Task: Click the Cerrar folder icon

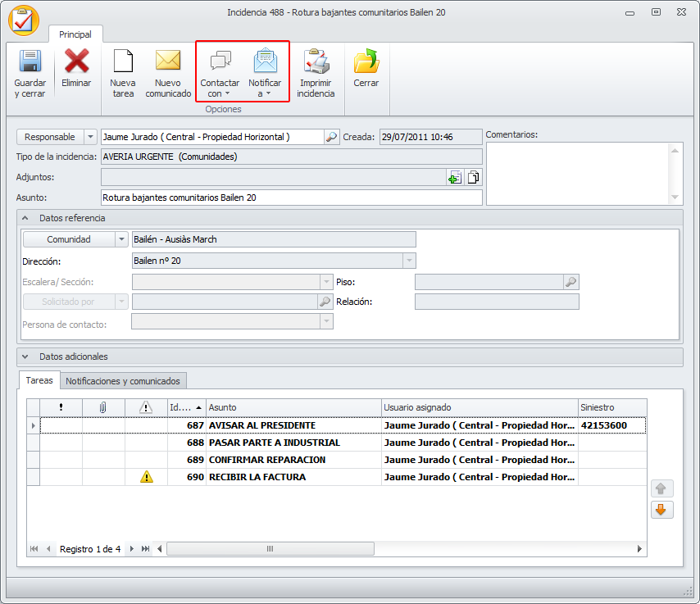Action: (x=366, y=61)
